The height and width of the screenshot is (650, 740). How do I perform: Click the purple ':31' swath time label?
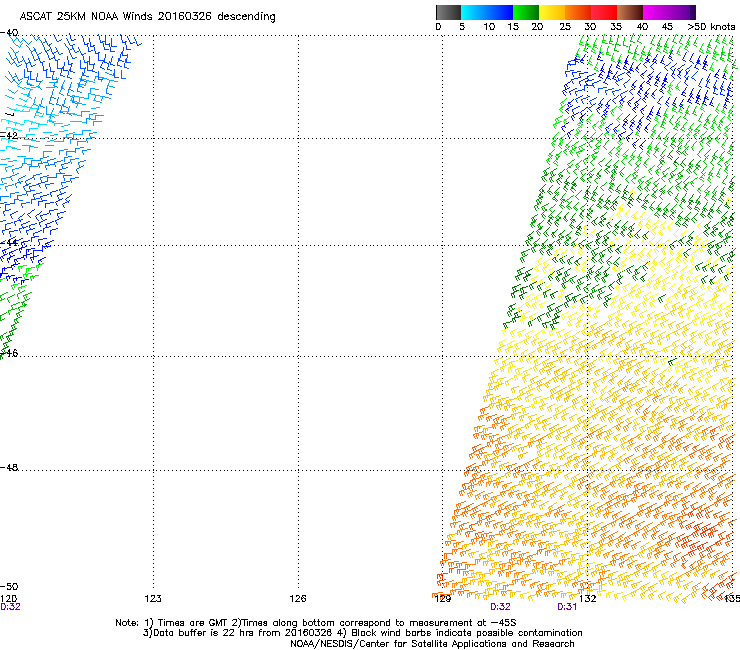point(567,607)
